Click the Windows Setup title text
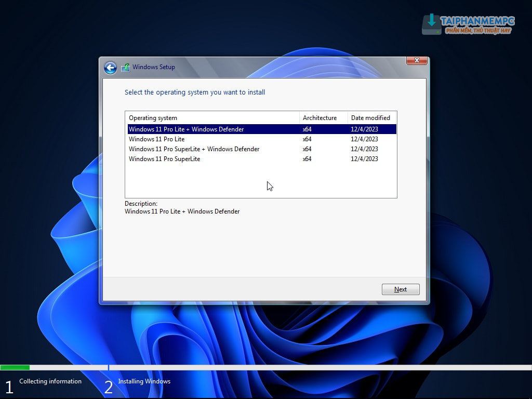Image resolution: width=532 pixels, height=399 pixels. pos(153,67)
